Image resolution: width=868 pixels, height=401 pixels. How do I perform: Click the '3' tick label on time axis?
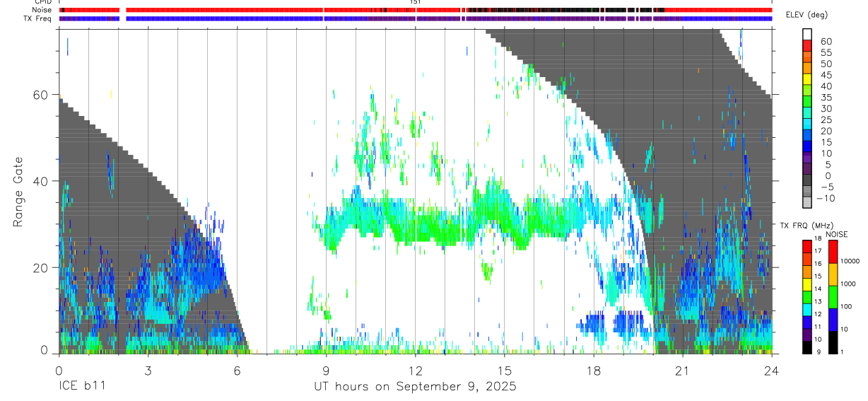148,371
